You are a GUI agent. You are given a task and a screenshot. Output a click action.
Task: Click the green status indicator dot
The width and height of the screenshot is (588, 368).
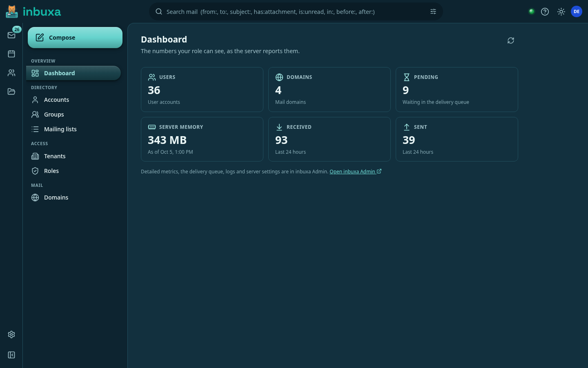pyautogui.click(x=531, y=11)
